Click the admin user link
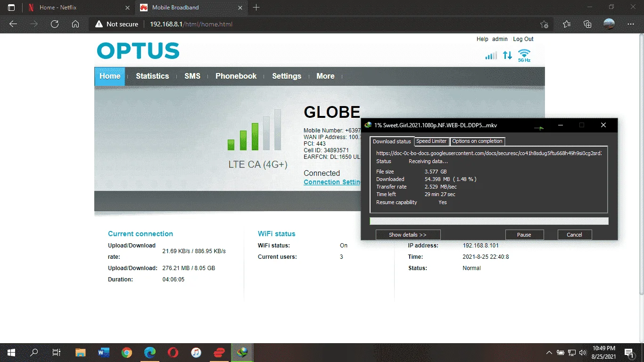Screen dimensions: 644x362 [x=500, y=39]
